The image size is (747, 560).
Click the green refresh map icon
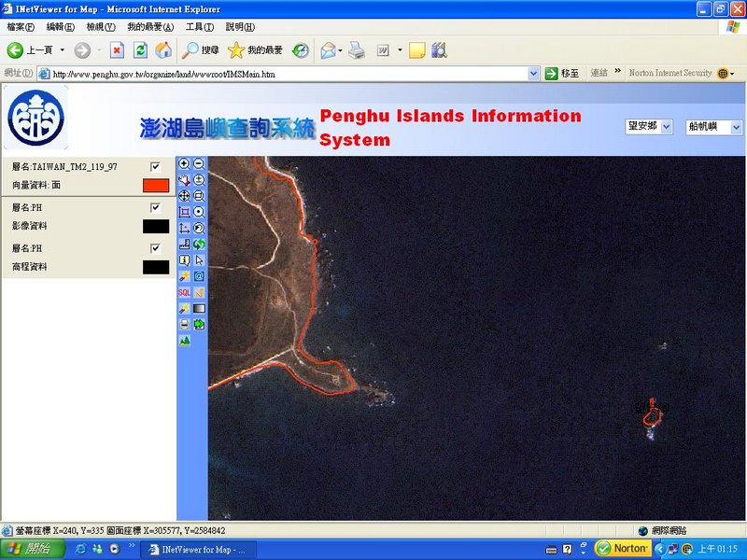[x=199, y=244]
